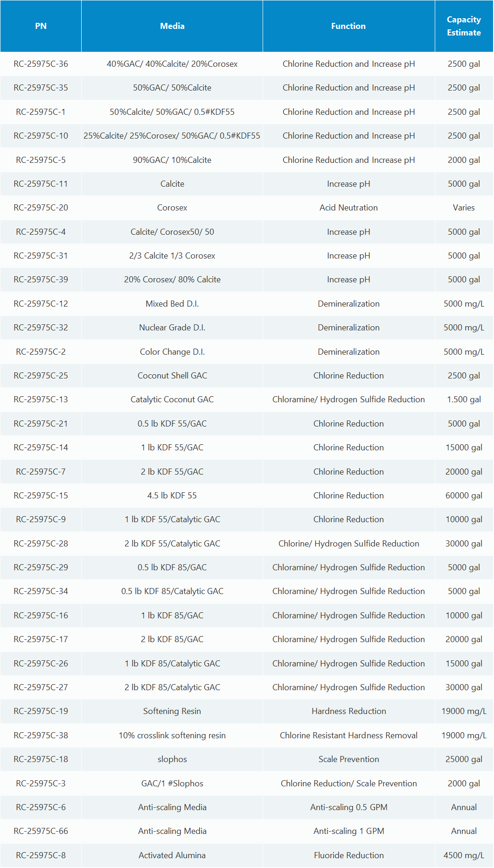This screenshot has width=494, height=868.
Task: Click the Nuclear Grade D.I. cell
Action: point(172,328)
